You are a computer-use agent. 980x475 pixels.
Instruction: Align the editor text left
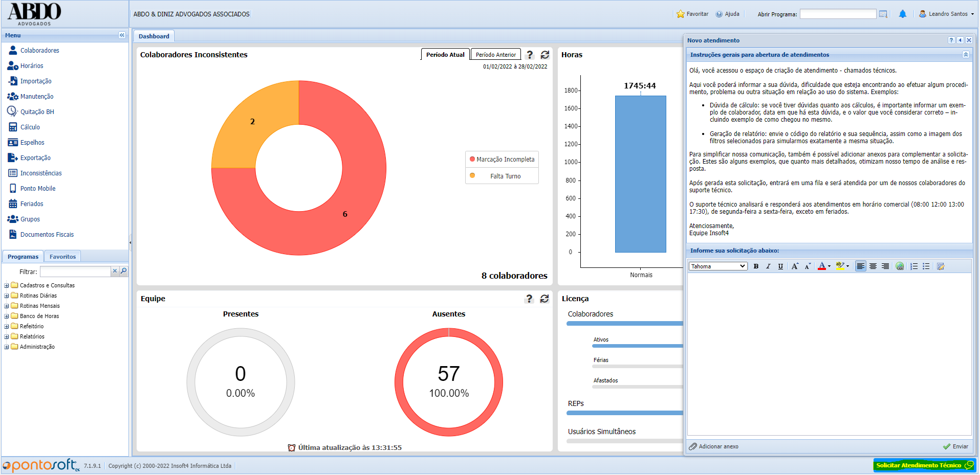tap(861, 266)
